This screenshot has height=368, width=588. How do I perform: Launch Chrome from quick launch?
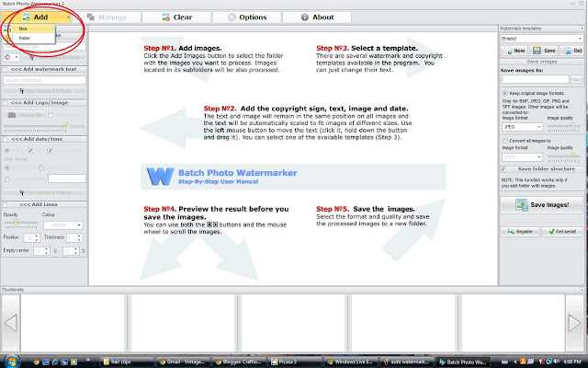37,362
